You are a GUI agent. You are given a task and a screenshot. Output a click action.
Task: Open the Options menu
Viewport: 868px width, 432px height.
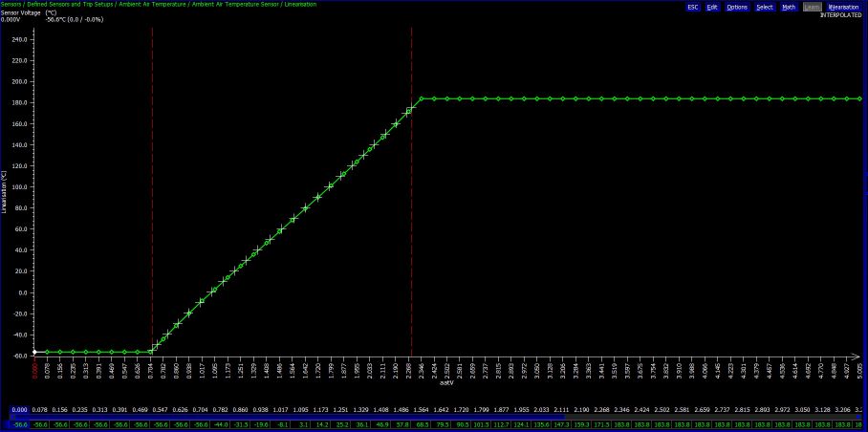(x=737, y=7)
